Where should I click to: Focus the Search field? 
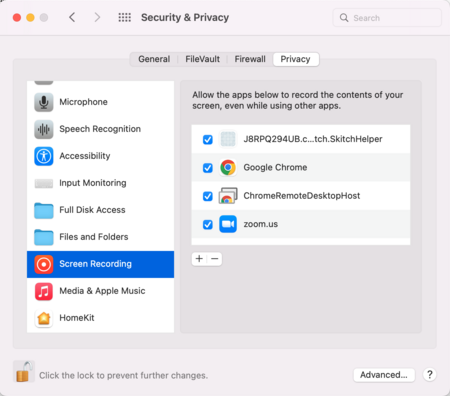click(387, 18)
